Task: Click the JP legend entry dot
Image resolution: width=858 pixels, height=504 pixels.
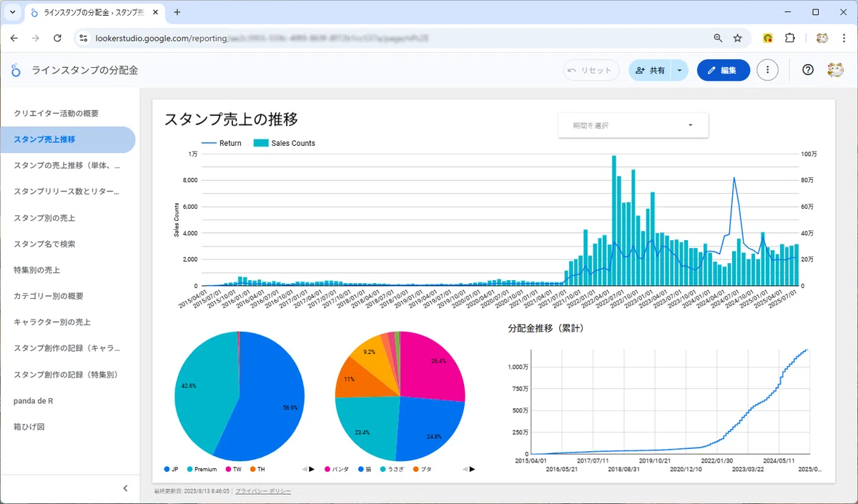Action: (167, 469)
